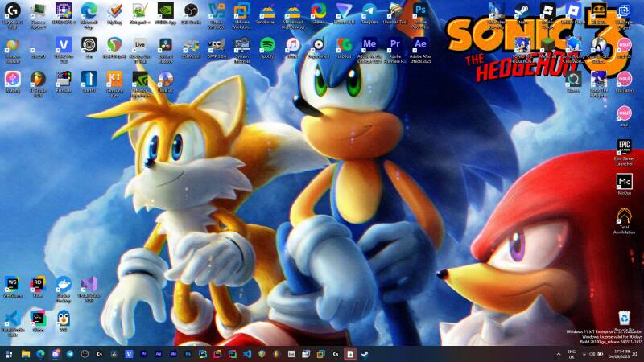Screen dimensions: 644x362
Task: Select the Notepad++ desktop icon
Action: pos(139,11)
